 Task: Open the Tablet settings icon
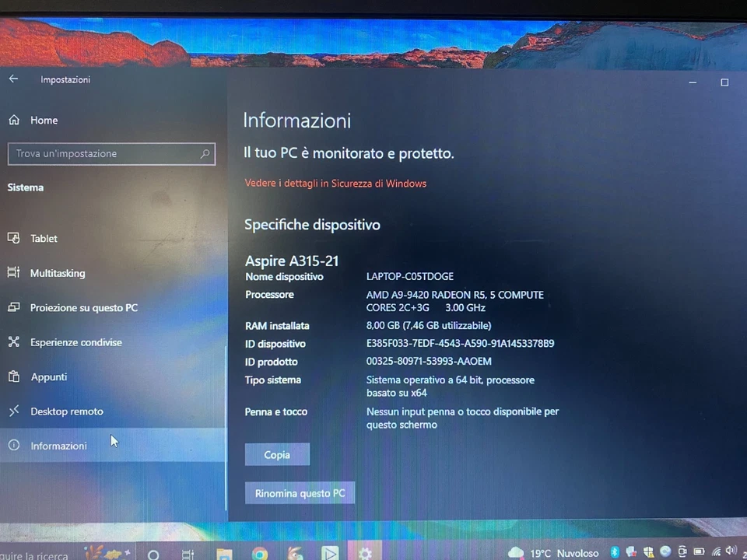[x=14, y=238]
